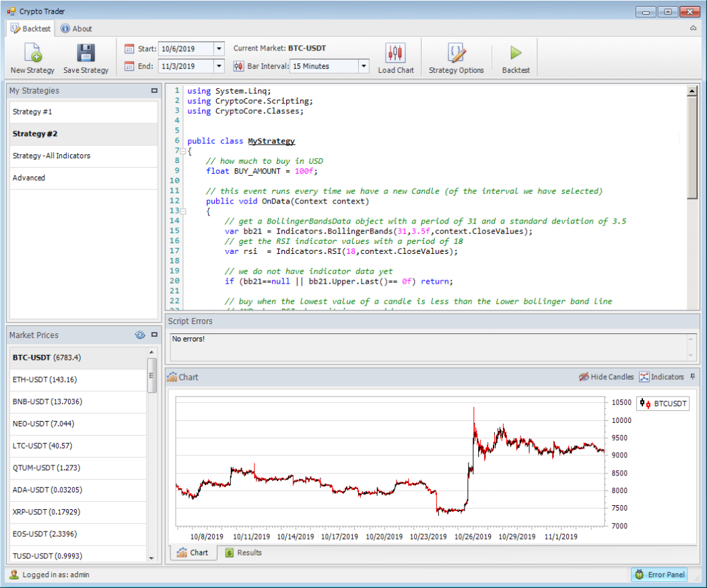Viewport: 707px width, 588px height.
Task: Create a New Strategy
Action: [x=32, y=58]
